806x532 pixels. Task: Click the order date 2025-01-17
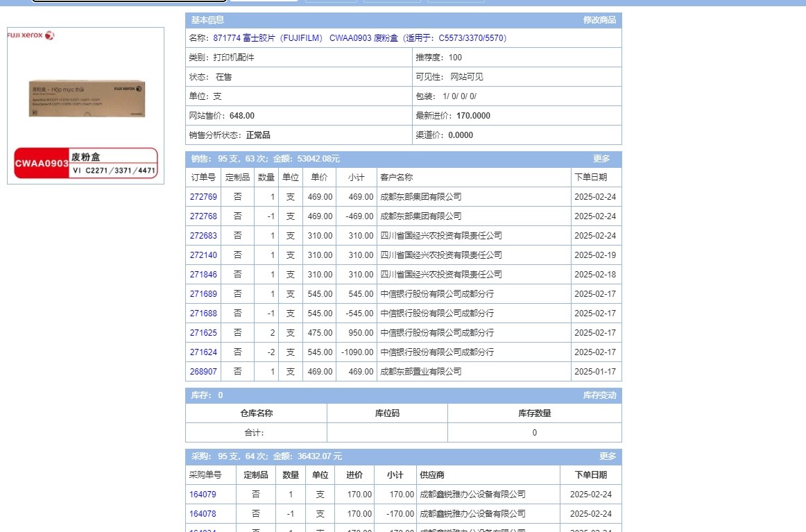point(595,372)
